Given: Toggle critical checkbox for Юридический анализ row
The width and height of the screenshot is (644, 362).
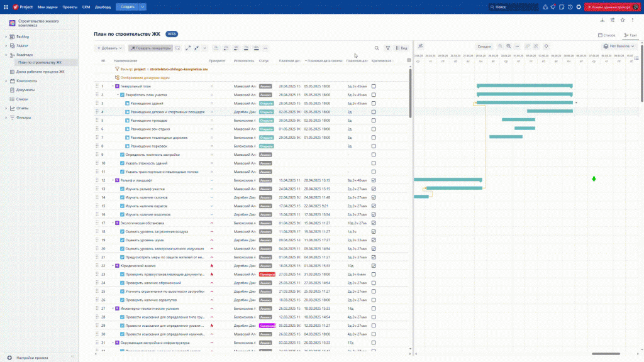Looking at the screenshot, I should 374,266.
